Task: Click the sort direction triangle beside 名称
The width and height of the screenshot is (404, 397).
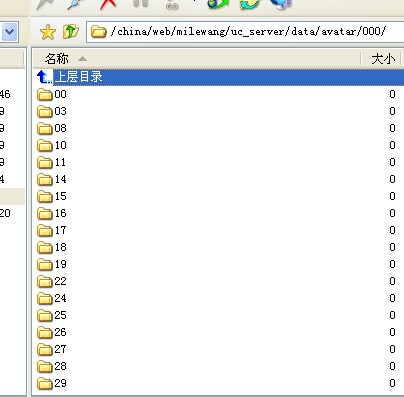Action: (82, 59)
